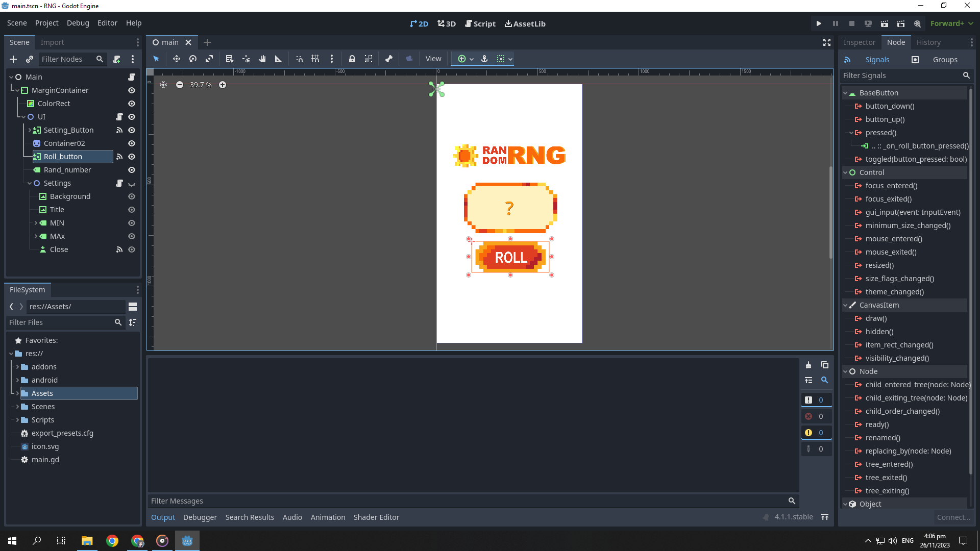Hide the Roll_button node
Image resolution: width=980 pixels, height=551 pixels.
click(132, 157)
